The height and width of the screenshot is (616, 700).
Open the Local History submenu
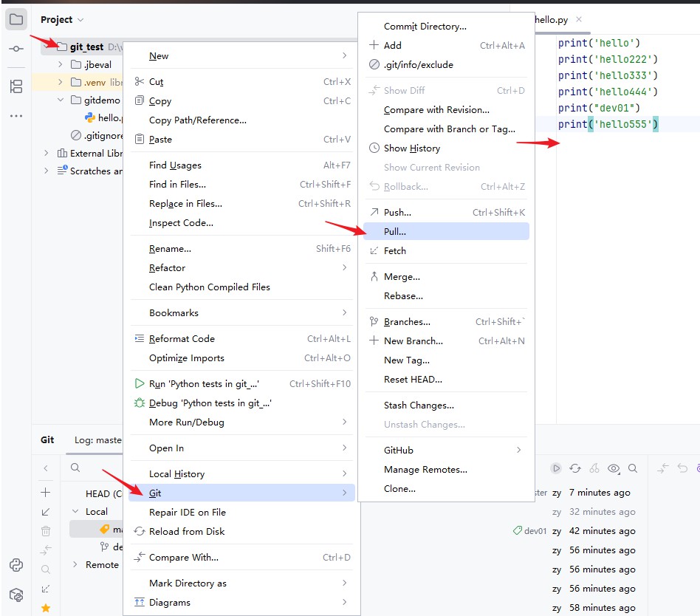241,473
